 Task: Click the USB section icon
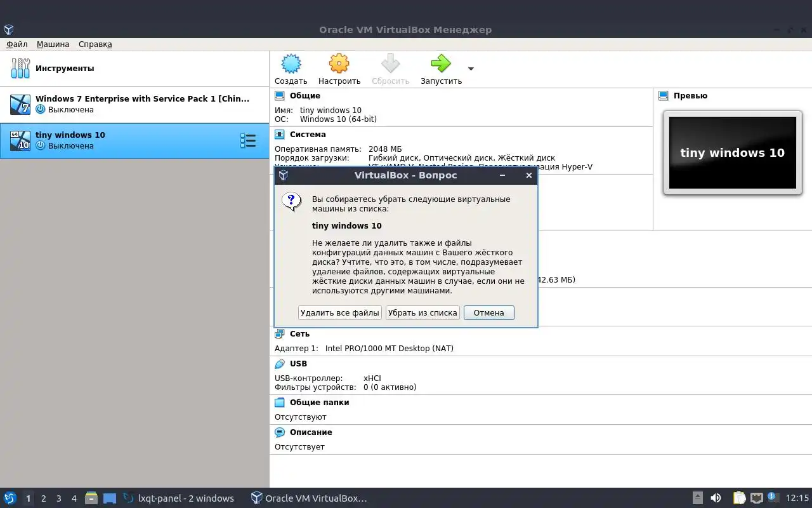(280, 364)
